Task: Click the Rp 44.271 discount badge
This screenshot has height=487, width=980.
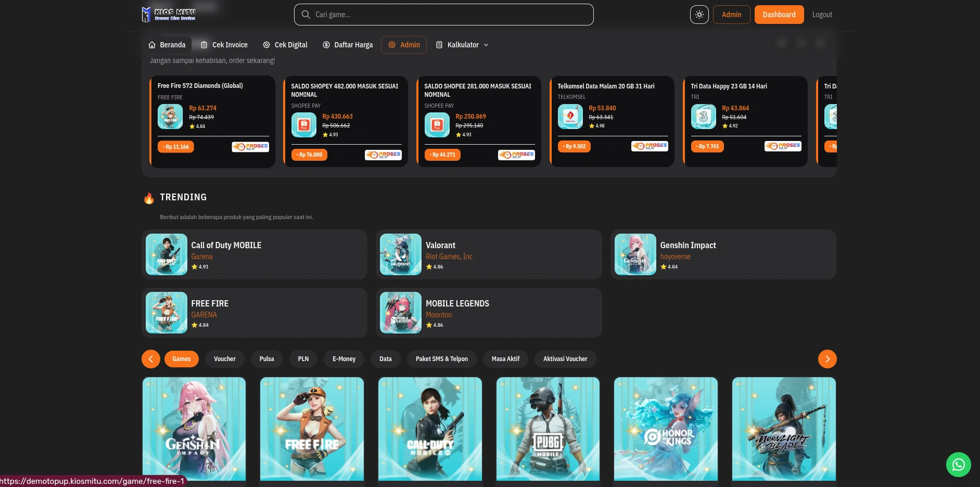Action: point(442,155)
